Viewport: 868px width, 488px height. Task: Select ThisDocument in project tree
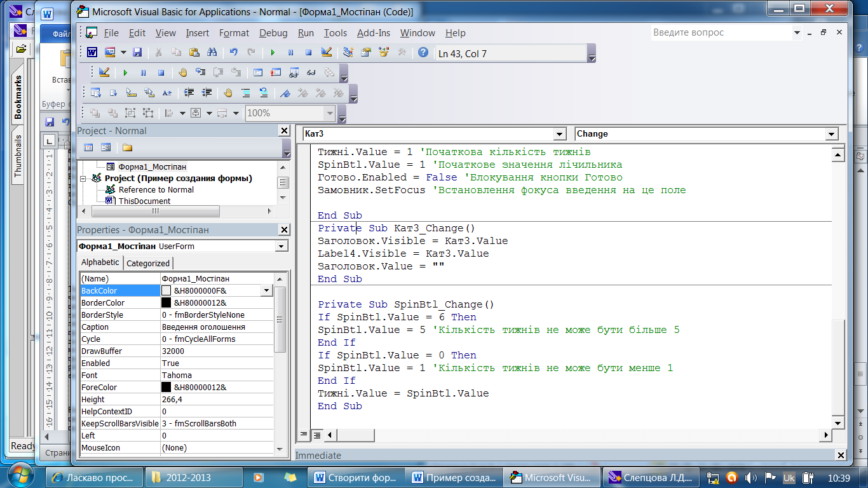[x=144, y=201]
